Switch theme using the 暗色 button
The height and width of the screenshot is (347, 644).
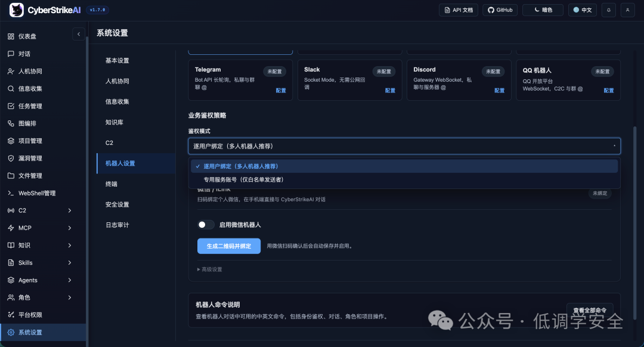[x=543, y=10]
